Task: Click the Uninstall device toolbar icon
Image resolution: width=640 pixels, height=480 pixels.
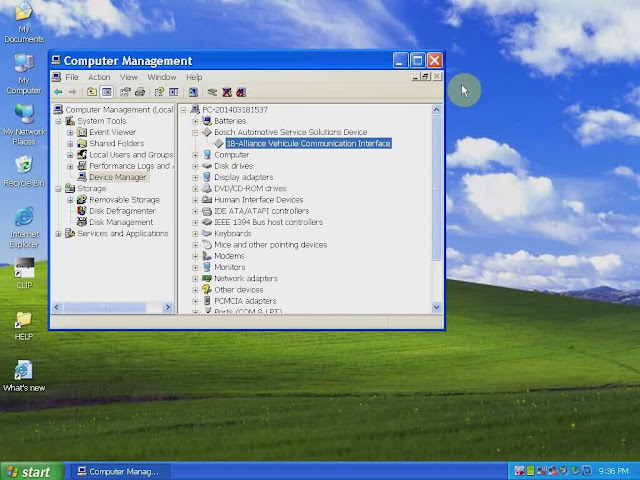Action: (x=227, y=92)
